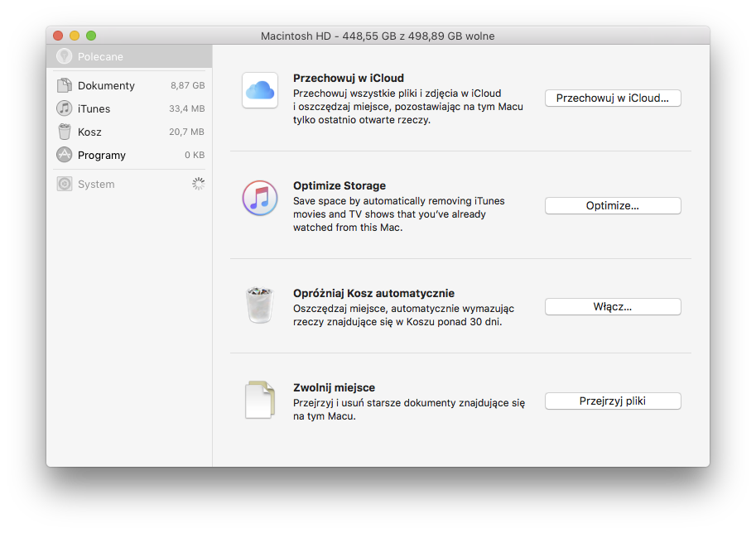Click the large iTunes icon beside Optimize Storage
Screen dimensions: 756x533
[x=260, y=198]
